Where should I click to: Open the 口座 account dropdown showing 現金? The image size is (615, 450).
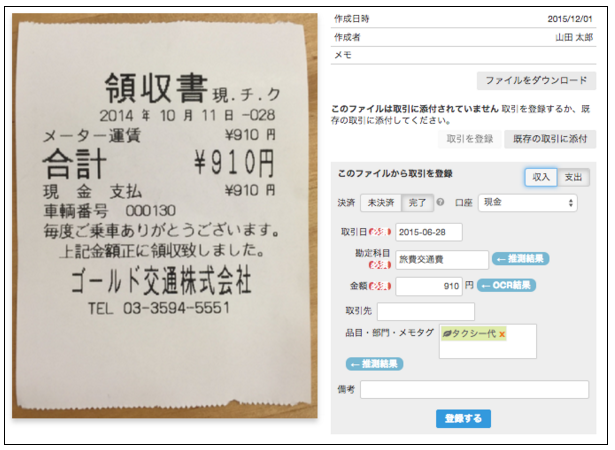[x=528, y=203]
